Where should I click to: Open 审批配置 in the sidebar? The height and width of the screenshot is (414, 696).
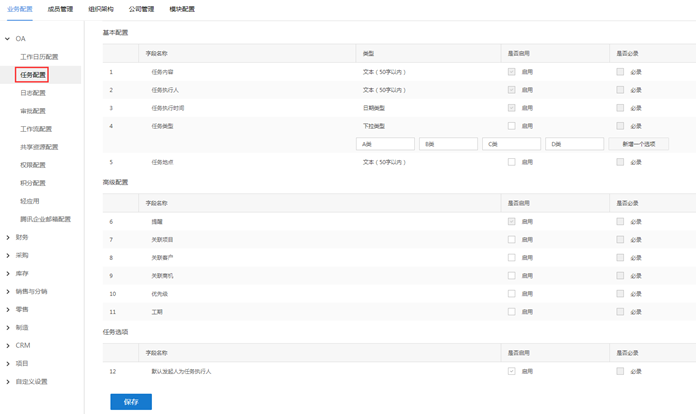[33, 111]
